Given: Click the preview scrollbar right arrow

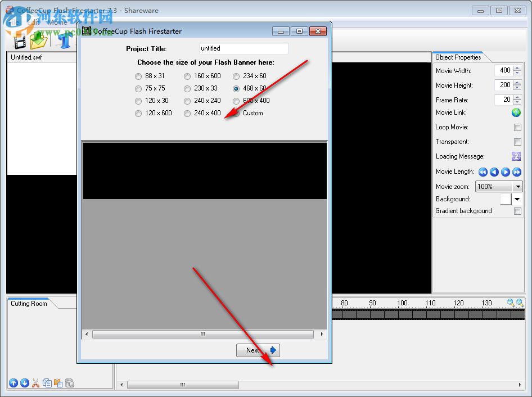Looking at the screenshot, I should coord(322,334).
